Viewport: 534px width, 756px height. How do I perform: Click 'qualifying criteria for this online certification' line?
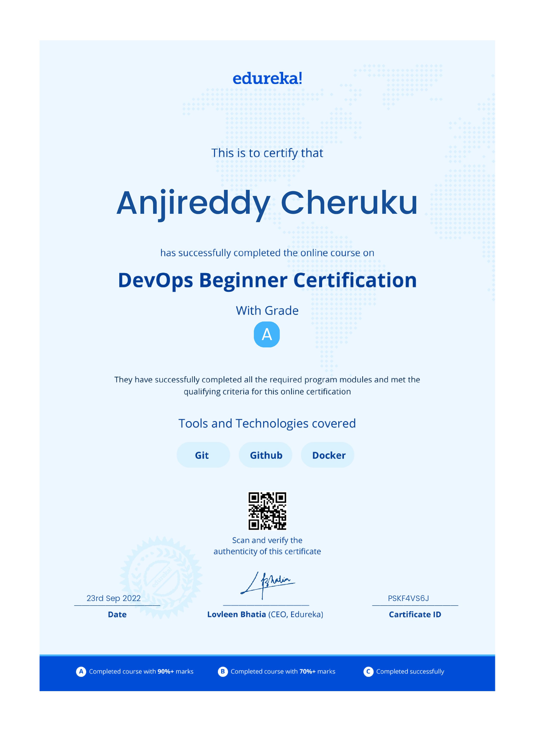267,392
